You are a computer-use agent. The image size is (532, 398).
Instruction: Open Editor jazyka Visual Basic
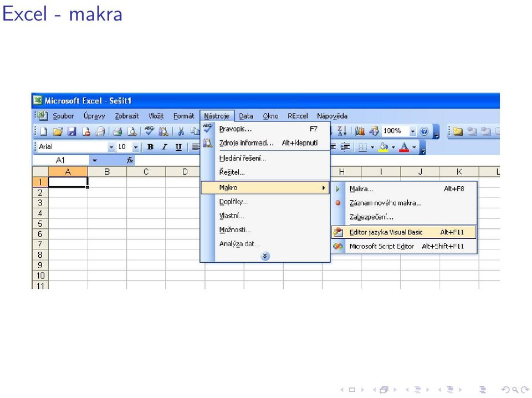[x=404, y=232]
